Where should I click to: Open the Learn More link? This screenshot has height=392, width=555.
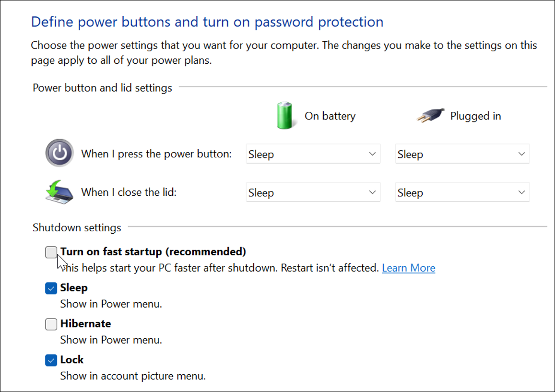click(408, 268)
